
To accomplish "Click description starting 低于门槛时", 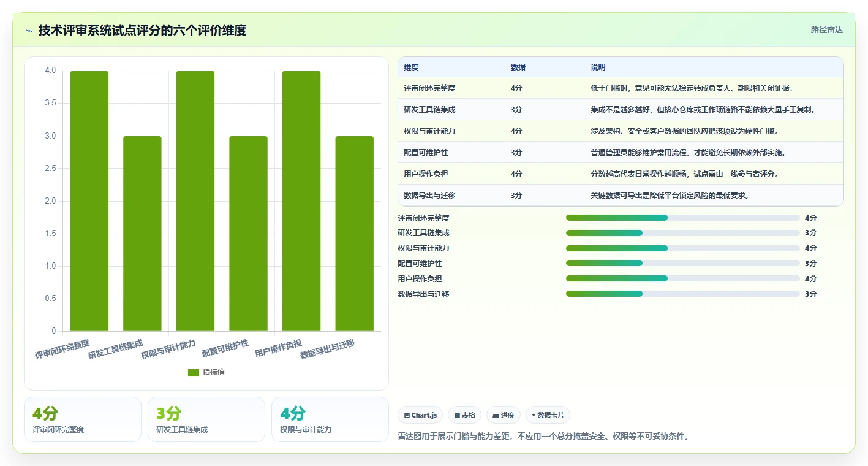I will (692, 88).
